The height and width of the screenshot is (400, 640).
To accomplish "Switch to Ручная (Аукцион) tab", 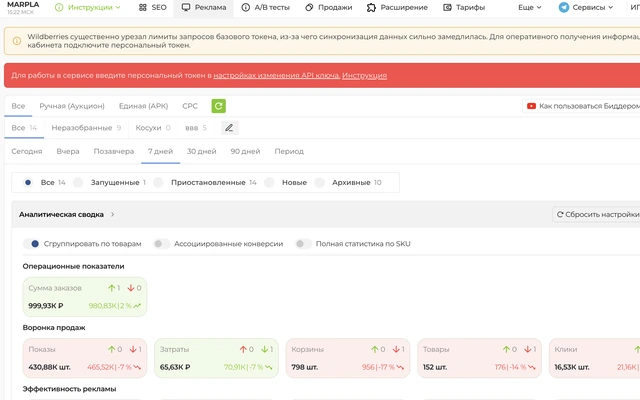I will click(72, 106).
